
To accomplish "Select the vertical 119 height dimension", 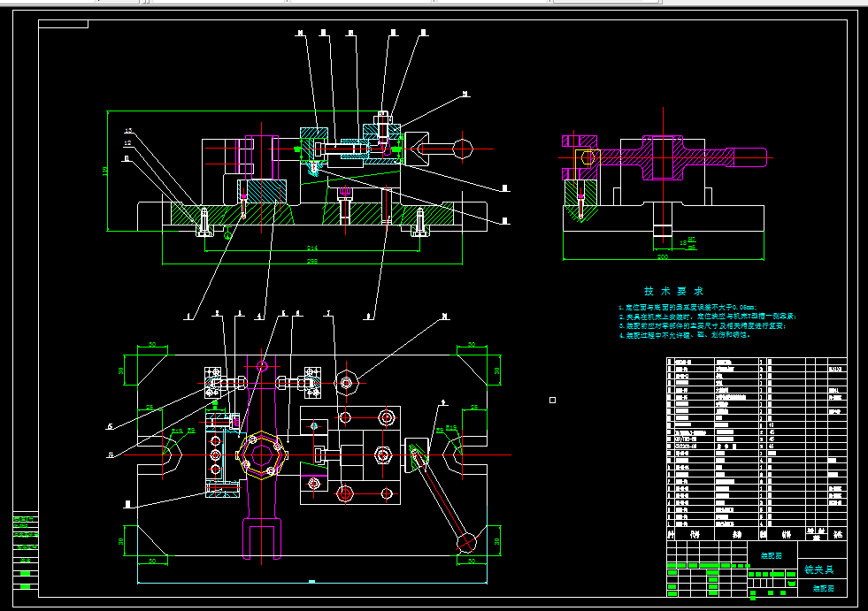I will pyautogui.click(x=104, y=172).
